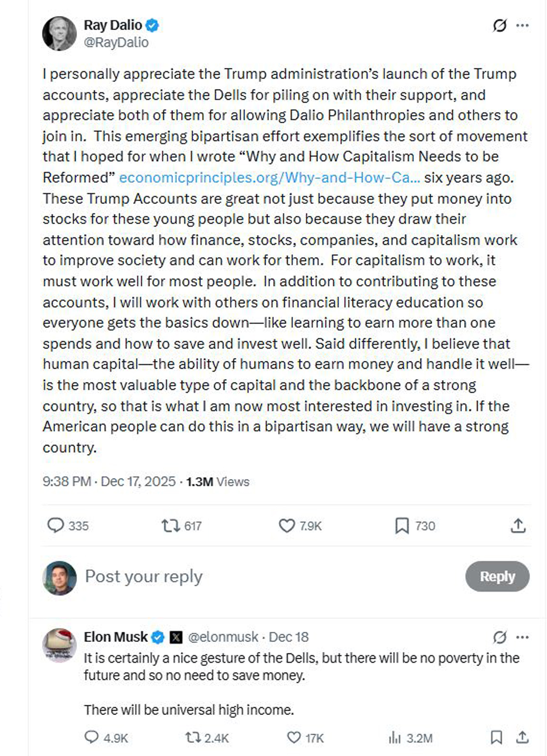Click the reply icon on Ray Dalio's post
The height and width of the screenshot is (756, 547).
(x=56, y=526)
